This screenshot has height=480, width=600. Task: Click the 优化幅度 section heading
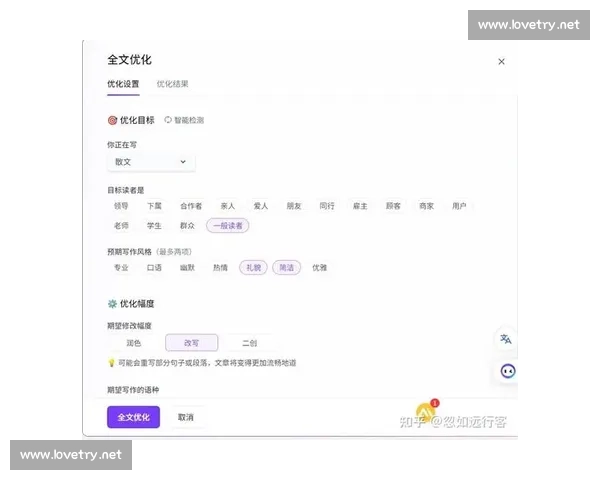(x=137, y=304)
